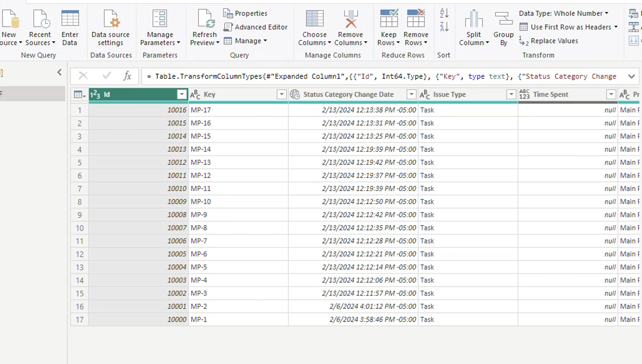Select cell with Id 10003

pos(139,280)
